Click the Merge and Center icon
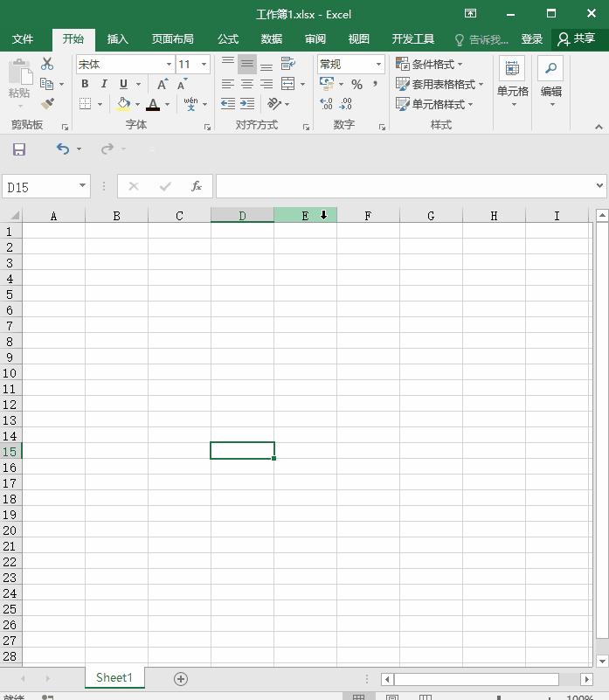The width and height of the screenshot is (609, 700). (288, 85)
